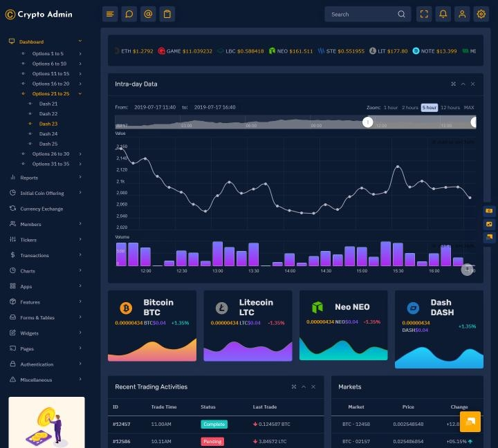The height and width of the screenshot is (448, 498).
Task: Set zoom to 12 hours
Action: click(450, 108)
